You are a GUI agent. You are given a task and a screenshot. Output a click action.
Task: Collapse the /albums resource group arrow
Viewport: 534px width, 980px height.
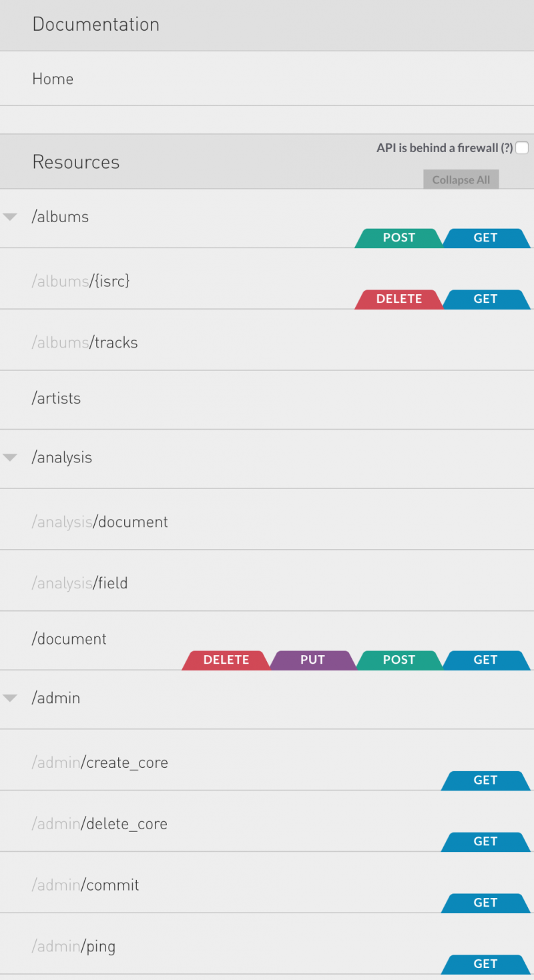(x=10, y=217)
